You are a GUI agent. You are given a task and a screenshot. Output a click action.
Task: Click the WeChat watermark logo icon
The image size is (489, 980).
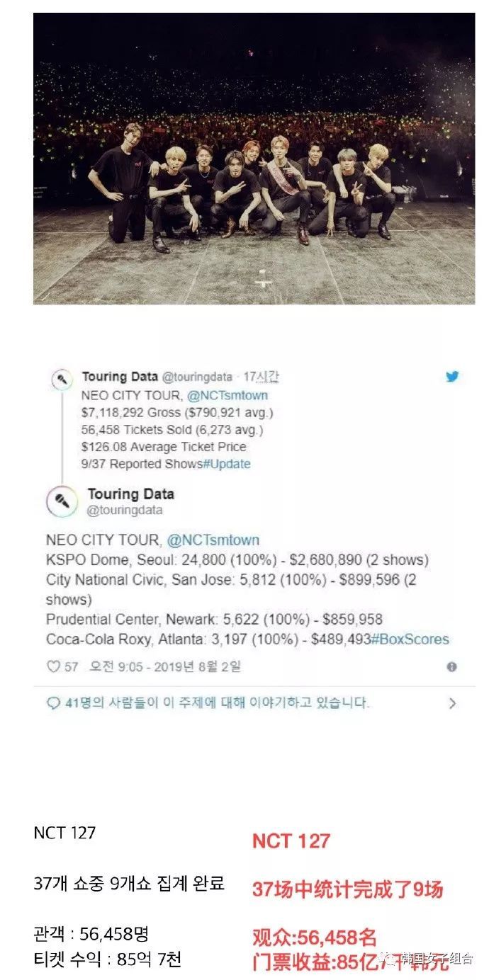(x=391, y=959)
